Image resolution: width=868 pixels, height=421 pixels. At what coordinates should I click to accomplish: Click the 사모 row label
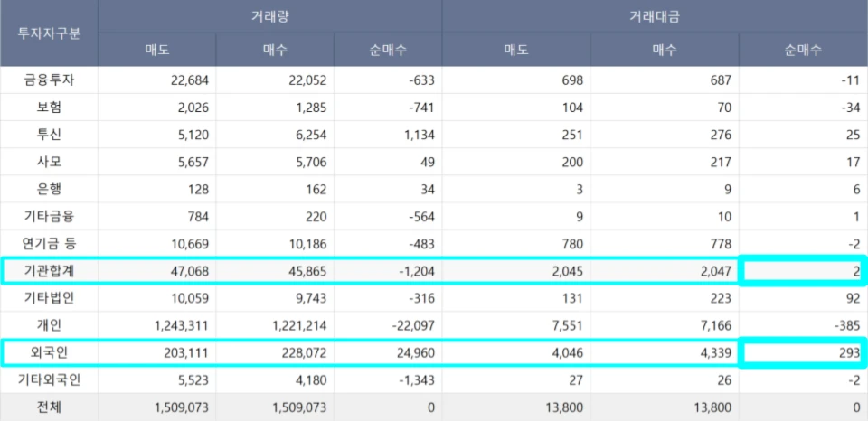click(x=49, y=162)
